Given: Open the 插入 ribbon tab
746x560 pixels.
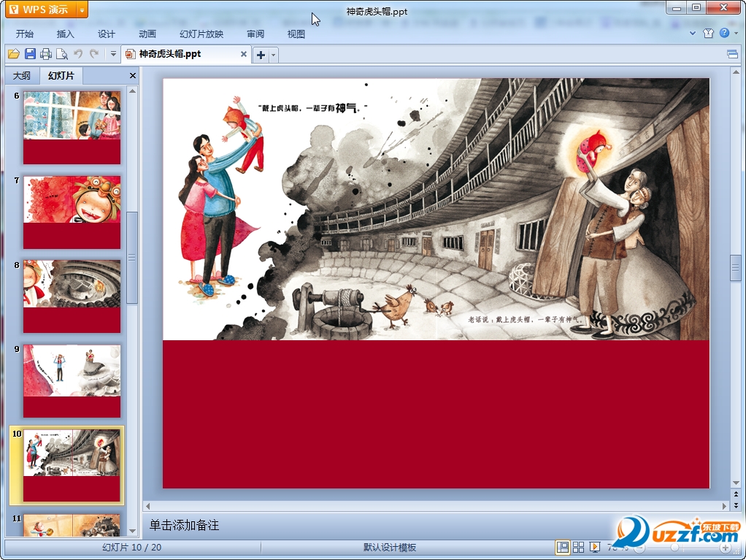Looking at the screenshot, I should click(x=66, y=34).
